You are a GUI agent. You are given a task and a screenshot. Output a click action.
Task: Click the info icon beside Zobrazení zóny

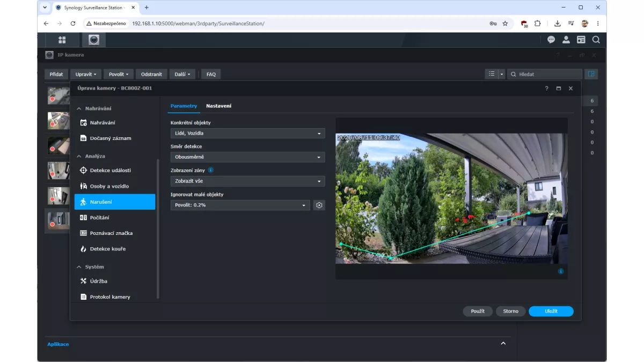211,170
